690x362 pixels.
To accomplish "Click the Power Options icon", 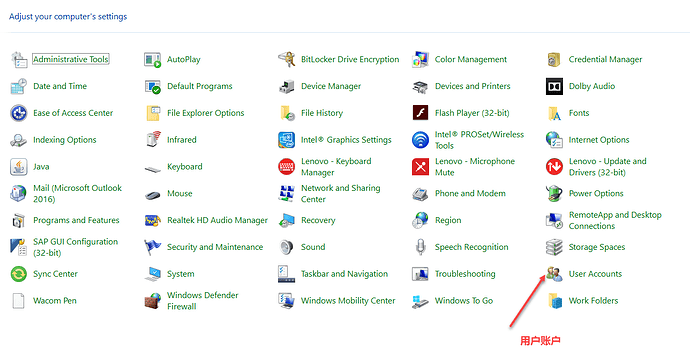I will (554, 194).
